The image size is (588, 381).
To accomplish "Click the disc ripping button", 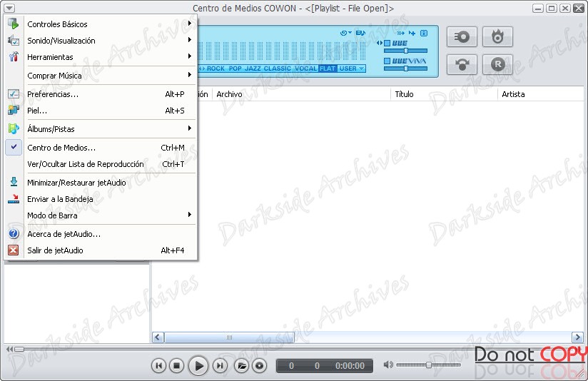I will 462,37.
